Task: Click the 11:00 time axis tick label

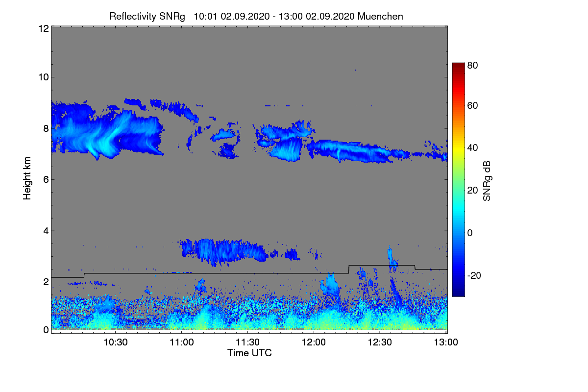Action: (x=182, y=342)
